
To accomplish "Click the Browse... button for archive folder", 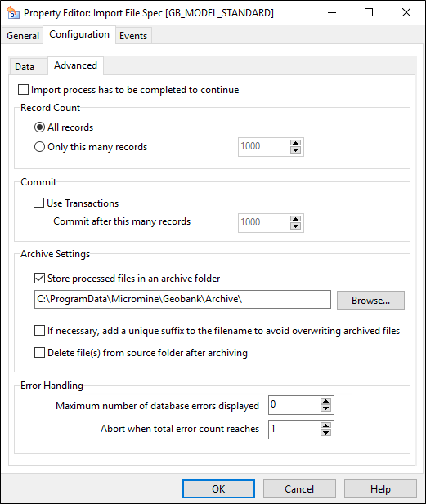I will 370,301.
